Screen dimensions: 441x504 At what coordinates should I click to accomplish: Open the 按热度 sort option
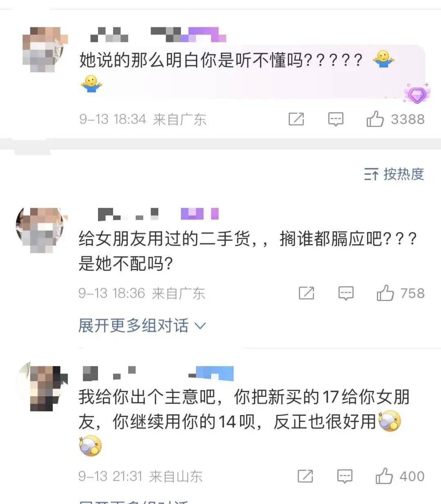(394, 174)
